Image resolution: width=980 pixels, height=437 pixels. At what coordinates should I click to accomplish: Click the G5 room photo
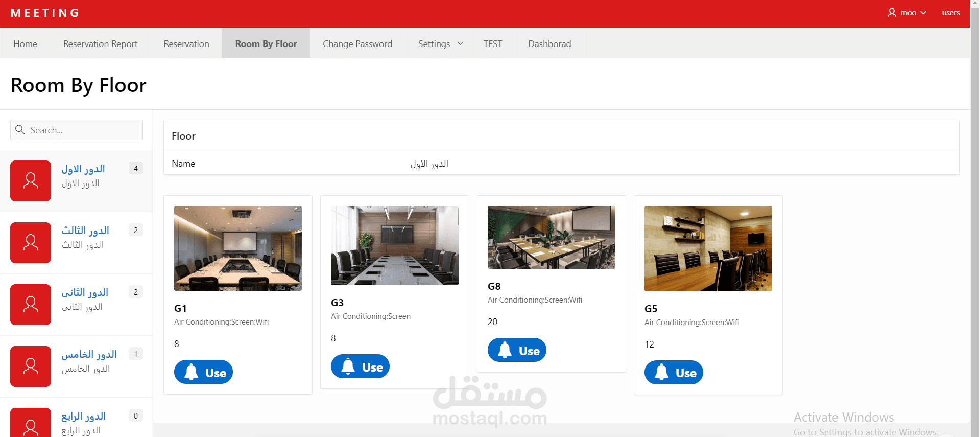tap(708, 248)
